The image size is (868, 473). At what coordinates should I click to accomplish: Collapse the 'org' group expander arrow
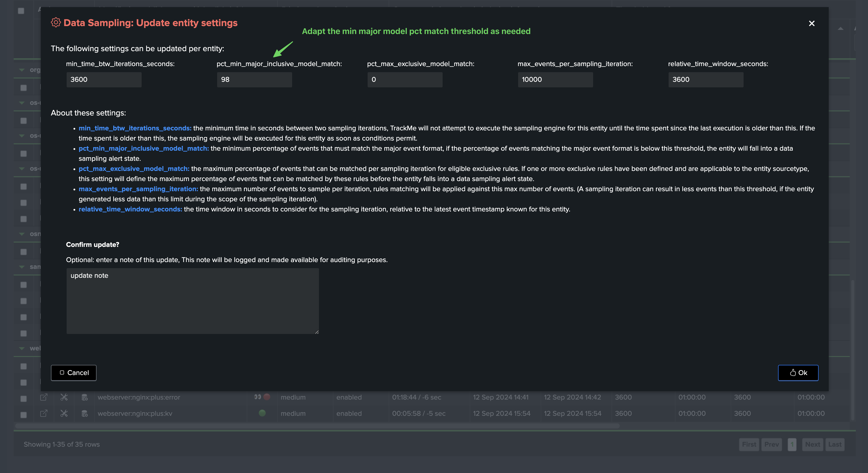click(22, 70)
